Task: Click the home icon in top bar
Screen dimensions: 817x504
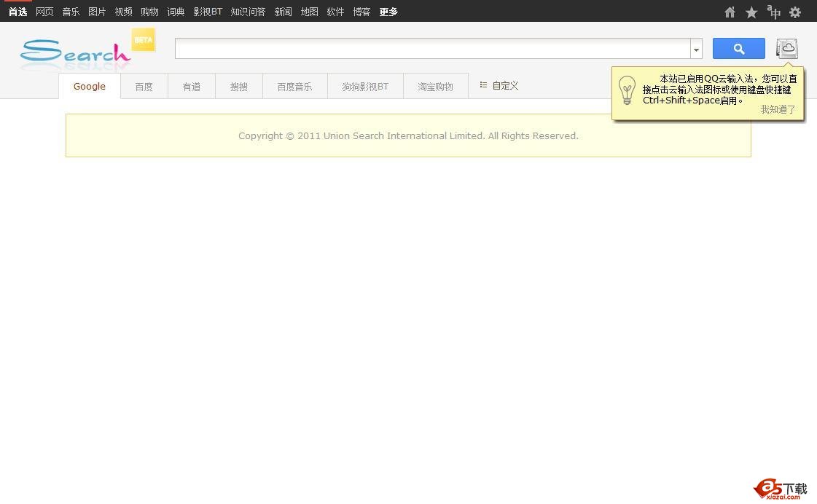Action: tap(730, 12)
